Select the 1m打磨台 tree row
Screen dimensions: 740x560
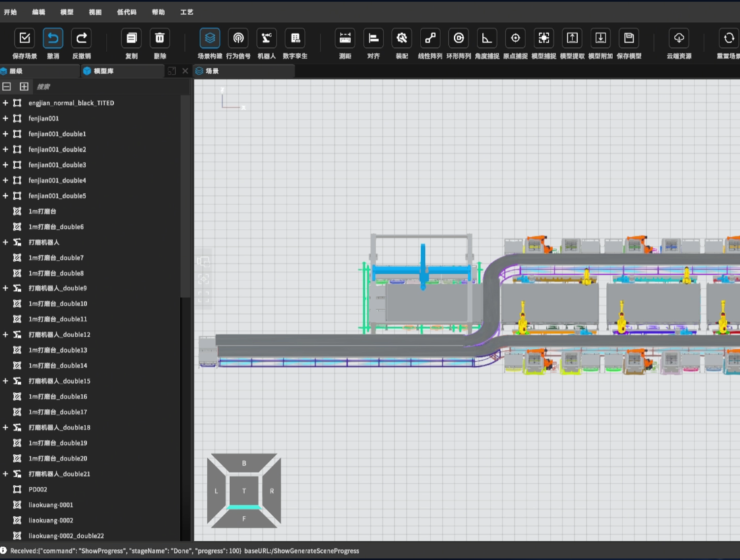click(90, 211)
